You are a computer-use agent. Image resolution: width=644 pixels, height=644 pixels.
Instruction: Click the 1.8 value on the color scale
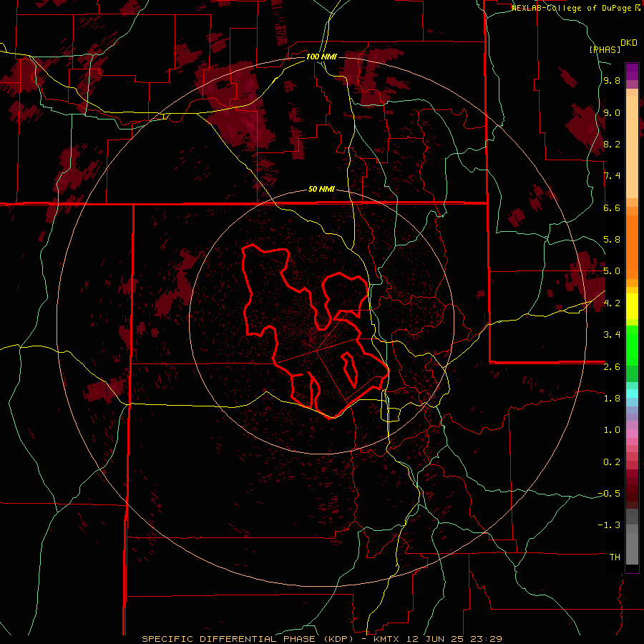[x=612, y=399]
